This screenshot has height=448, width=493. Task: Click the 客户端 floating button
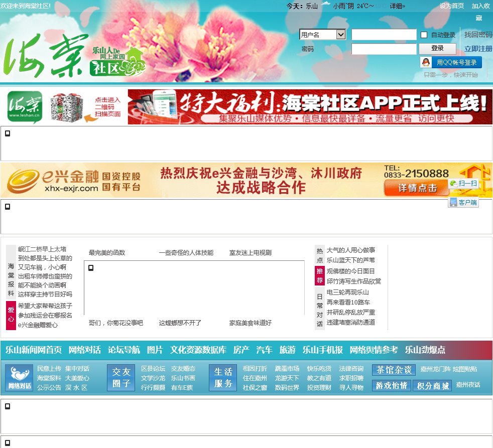pyautogui.click(x=463, y=202)
